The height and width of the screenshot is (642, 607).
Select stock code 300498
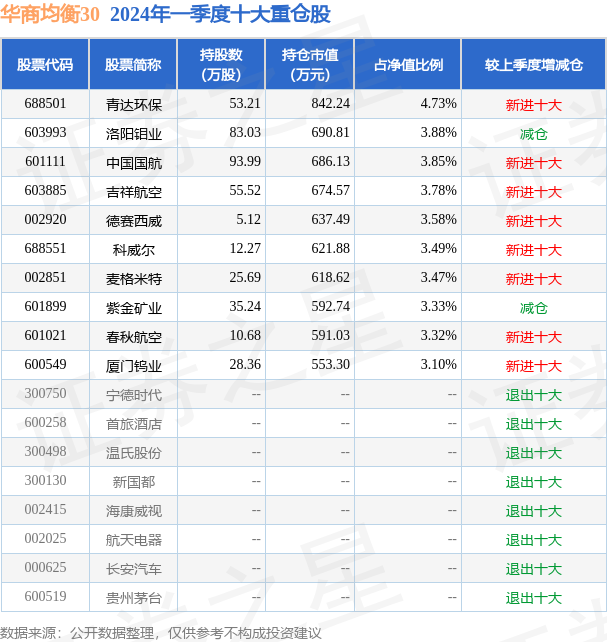45,452
